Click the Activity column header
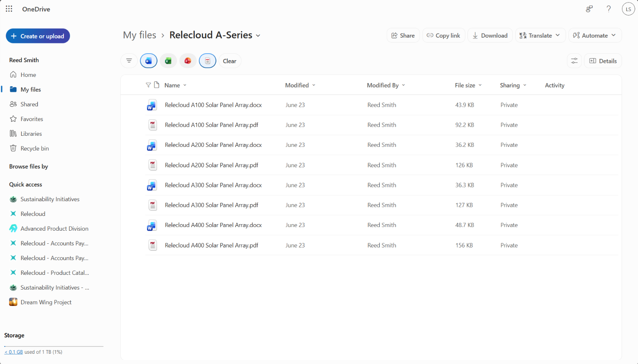638x364 pixels. pyautogui.click(x=555, y=85)
